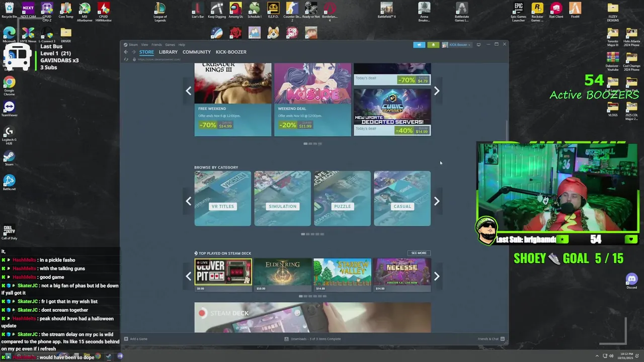
Task: Click Add a Game in Steam footer
Action: (x=136, y=339)
